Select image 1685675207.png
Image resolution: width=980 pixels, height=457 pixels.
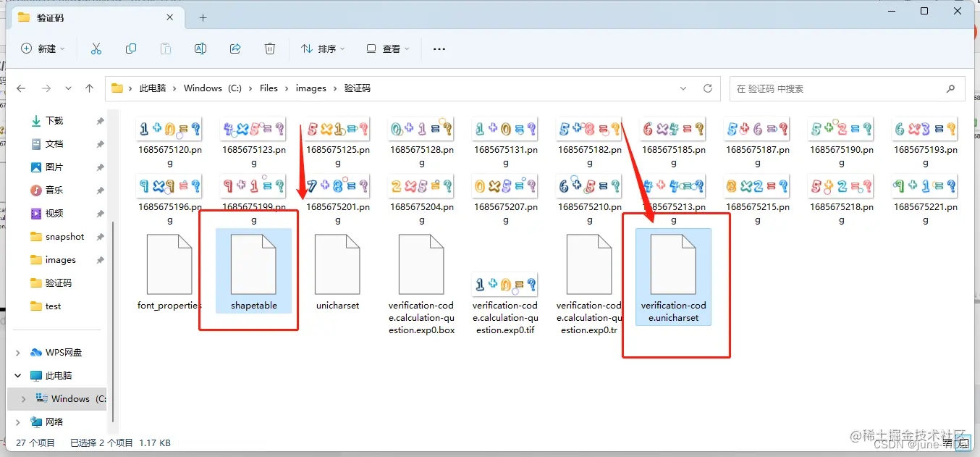tap(505, 199)
